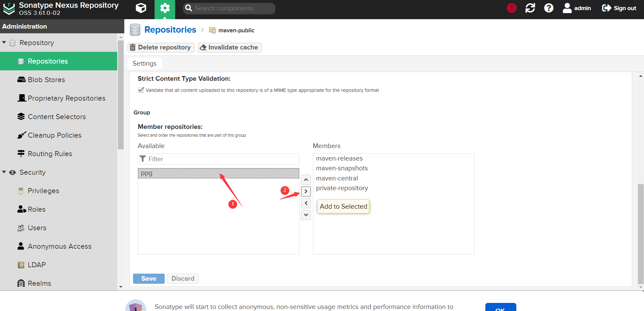This screenshot has height=311, width=644.
Task: Select maven-snapshots in Members
Action: click(393, 168)
